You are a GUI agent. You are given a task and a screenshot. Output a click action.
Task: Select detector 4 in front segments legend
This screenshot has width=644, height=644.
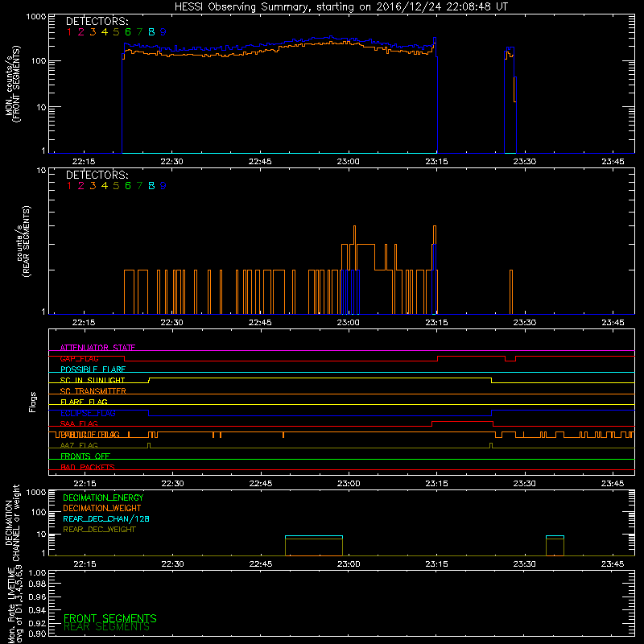pyautogui.click(x=105, y=32)
